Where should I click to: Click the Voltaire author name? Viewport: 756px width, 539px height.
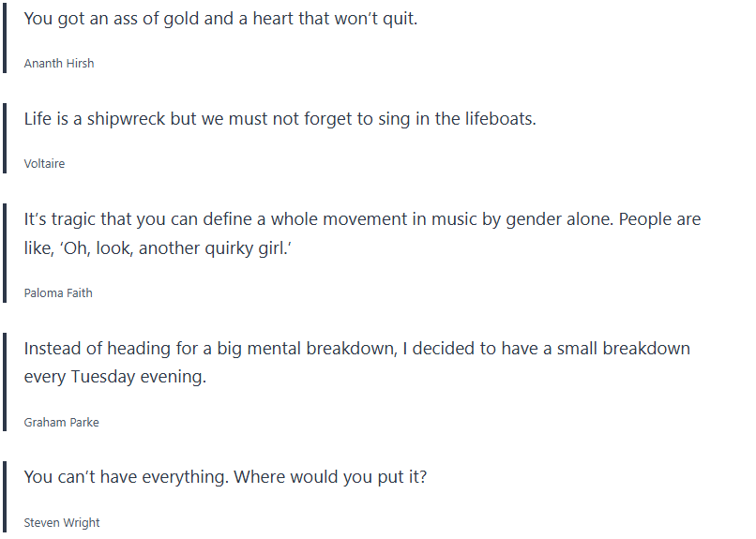[x=44, y=164]
